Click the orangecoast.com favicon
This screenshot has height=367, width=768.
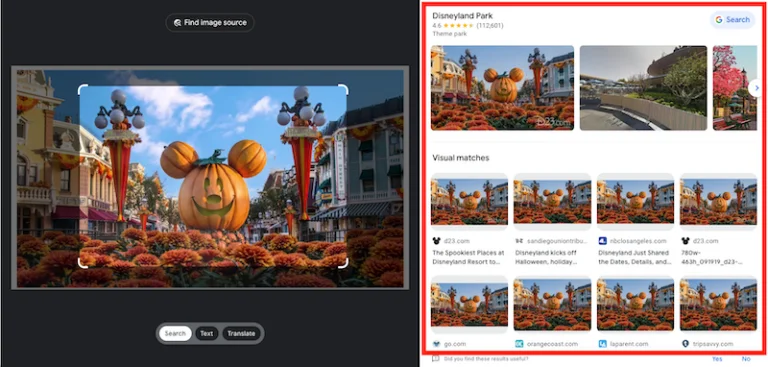tap(519, 344)
